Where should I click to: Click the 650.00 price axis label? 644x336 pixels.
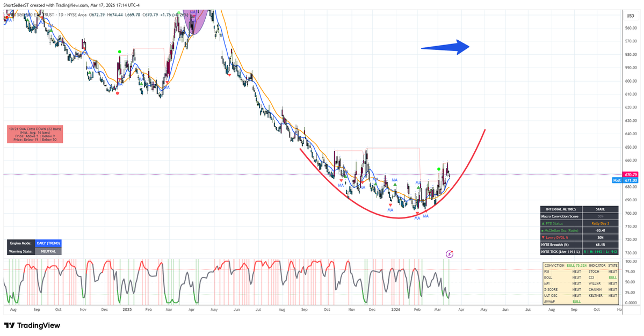point(631,147)
